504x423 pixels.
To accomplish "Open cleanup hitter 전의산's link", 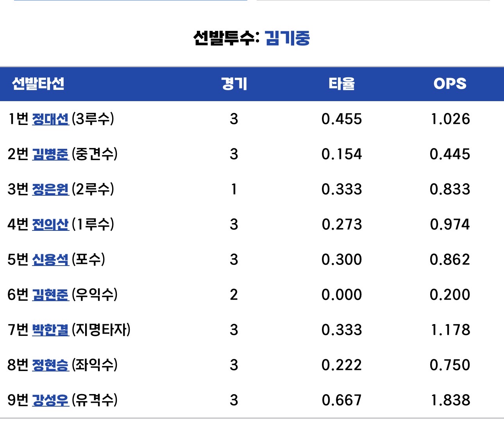I will tap(50, 225).
